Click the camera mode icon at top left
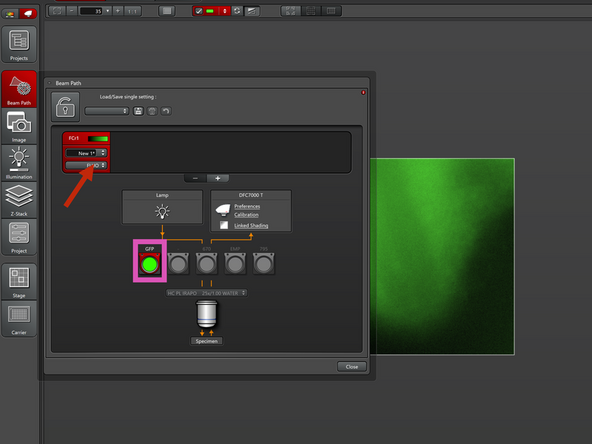The height and width of the screenshot is (444, 592). [28, 14]
